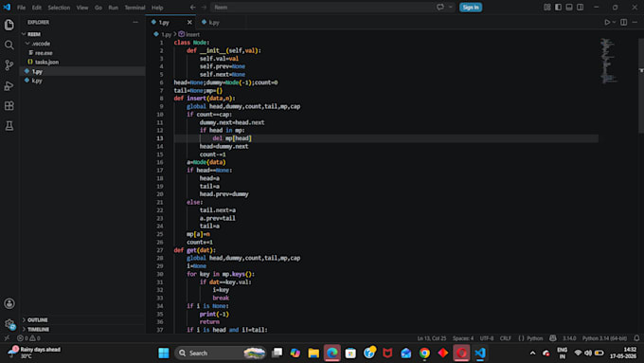Split the editor to the right
This screenshot has height=363, width=644.
click(x=623, y=22)
